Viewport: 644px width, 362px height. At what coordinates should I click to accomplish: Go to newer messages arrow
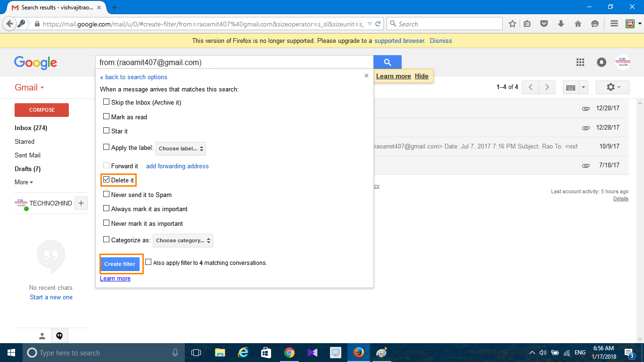click(530, 87)
